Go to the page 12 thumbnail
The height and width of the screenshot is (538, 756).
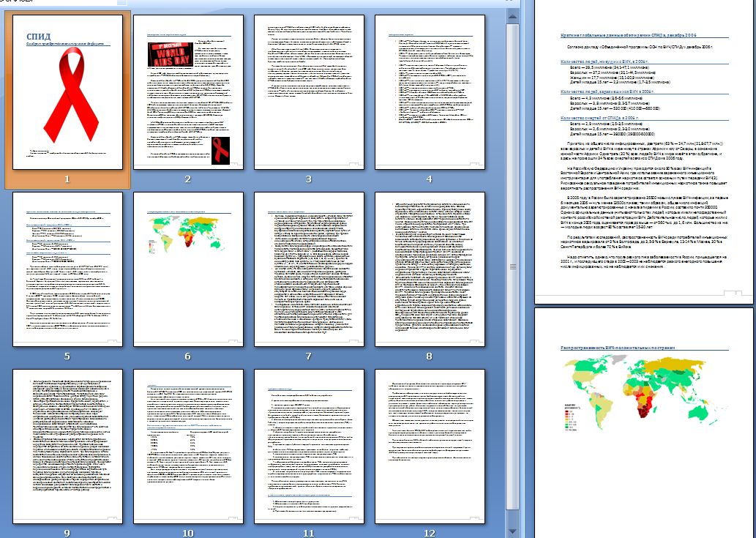(430, 447)
